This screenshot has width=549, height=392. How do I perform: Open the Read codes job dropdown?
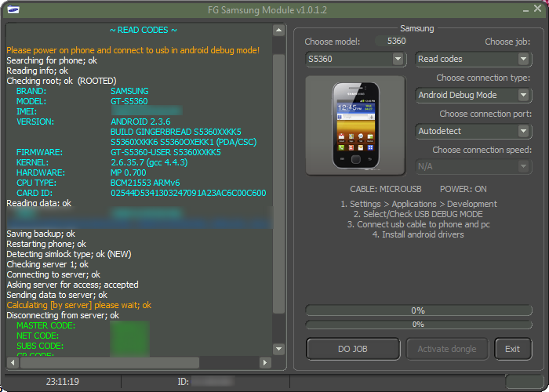click(524, 59)
